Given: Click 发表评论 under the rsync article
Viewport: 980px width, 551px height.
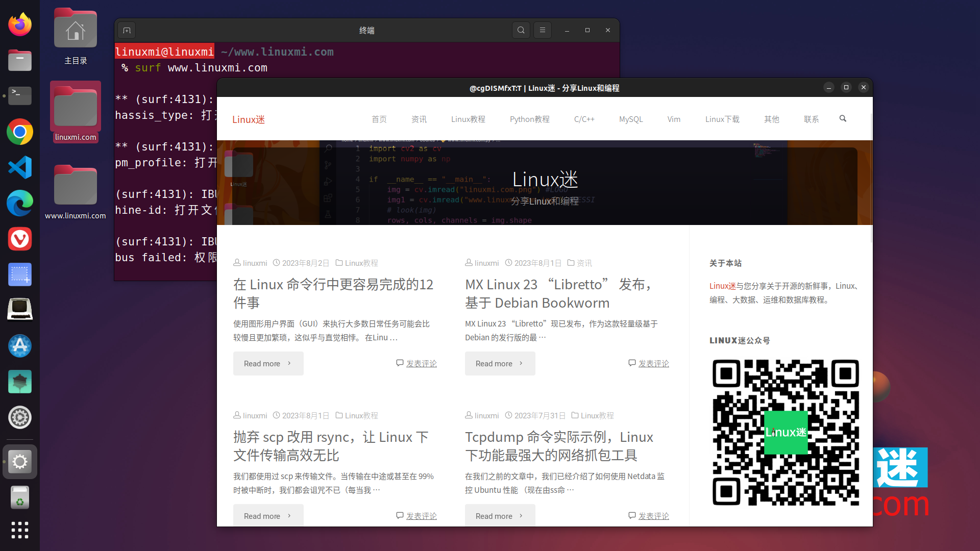Looking at the screenshot, I should click(422, 516).
